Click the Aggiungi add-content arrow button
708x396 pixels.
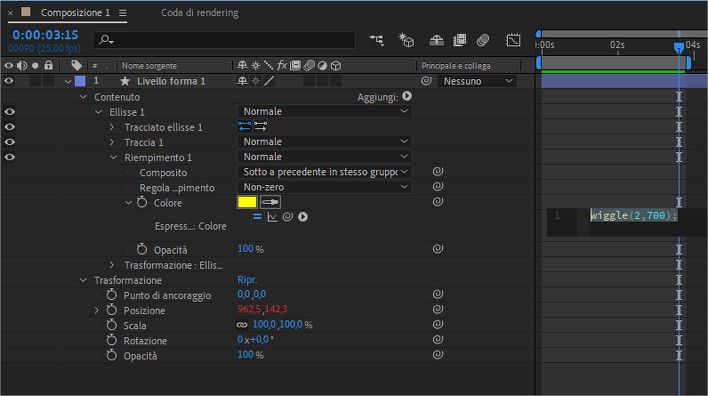407,96
